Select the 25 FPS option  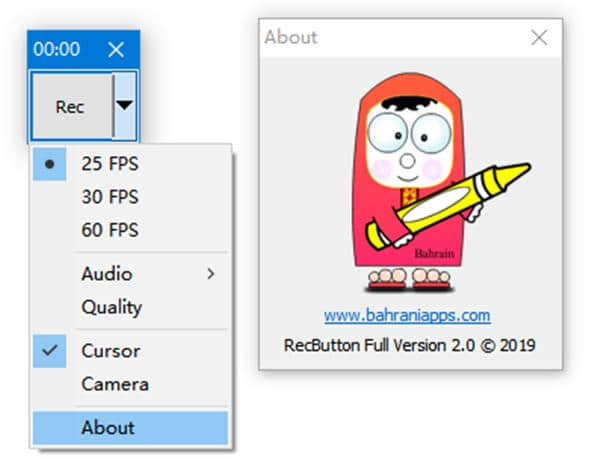pos(110,164)
